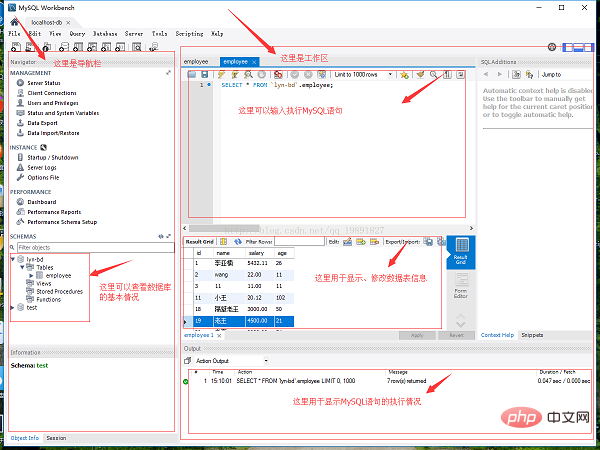Click Performance Reports in the Navigator
Image resolution: width=600 pixels, height=450 pixels.
coord(55,212)
